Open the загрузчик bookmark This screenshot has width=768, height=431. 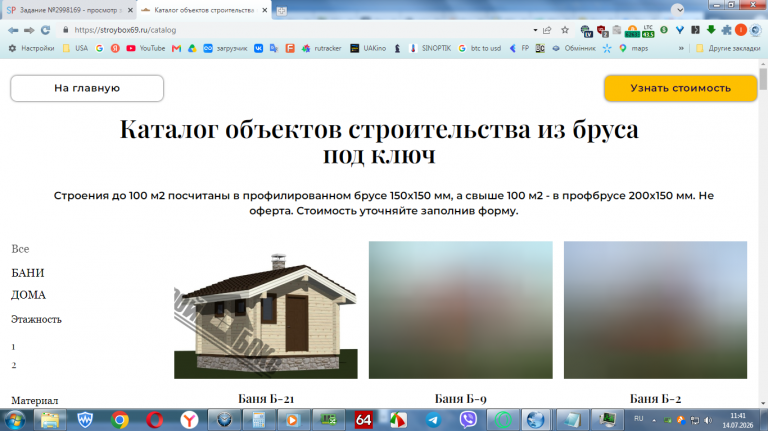coord(225,48)
